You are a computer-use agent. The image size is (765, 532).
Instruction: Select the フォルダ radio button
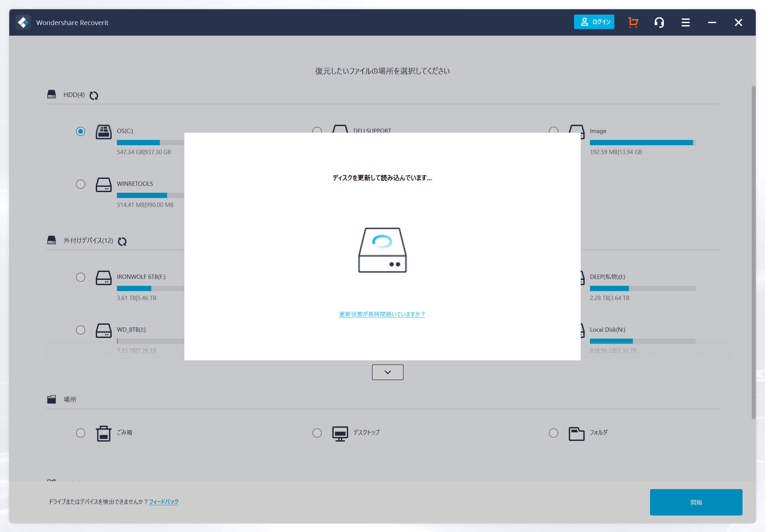click(x=553, y=433)
